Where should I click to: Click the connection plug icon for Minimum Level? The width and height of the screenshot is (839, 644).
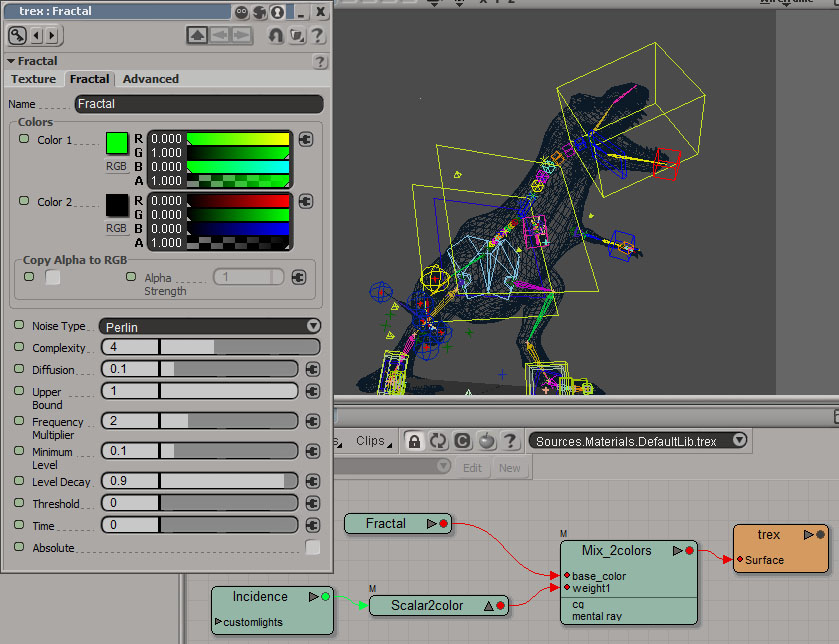pos(312,451)
